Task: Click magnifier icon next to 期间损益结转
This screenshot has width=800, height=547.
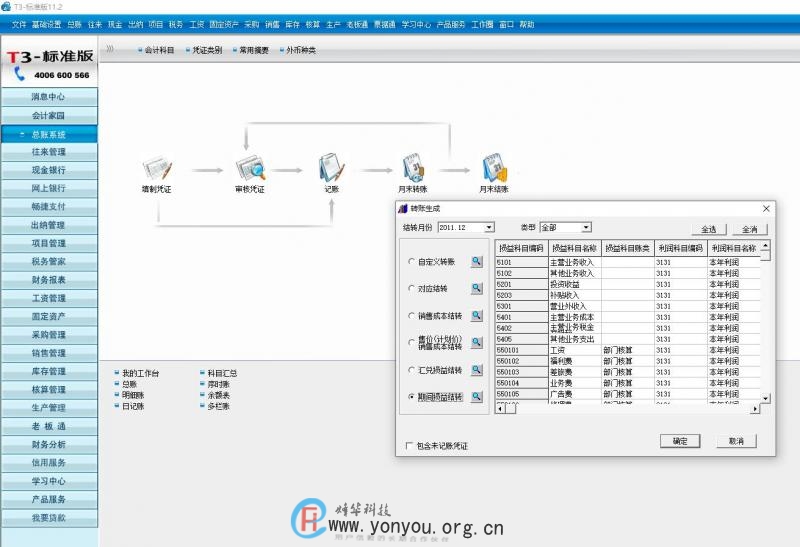Action: pos(477,396)
